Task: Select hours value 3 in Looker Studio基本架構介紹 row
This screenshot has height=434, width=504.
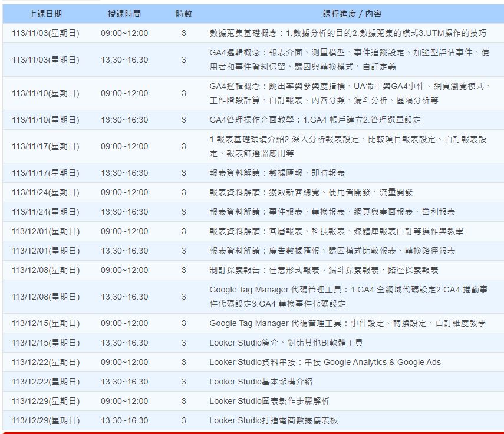Action: tap(183, 382)
